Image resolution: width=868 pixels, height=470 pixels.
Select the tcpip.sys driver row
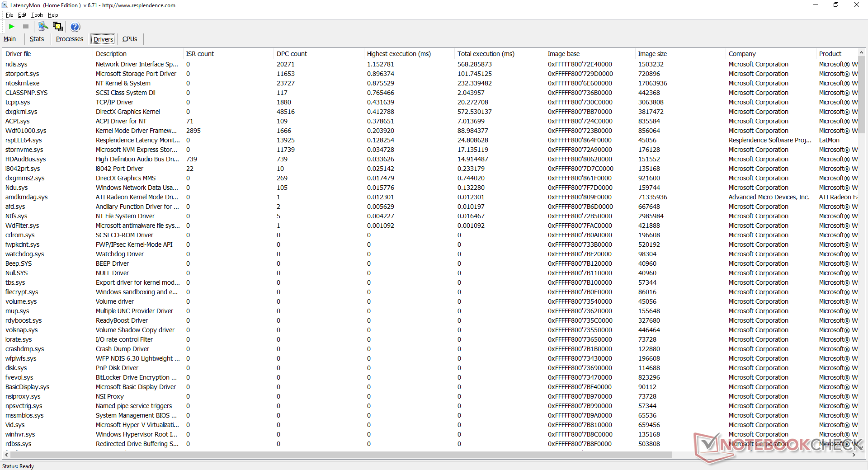coord(430,102)
